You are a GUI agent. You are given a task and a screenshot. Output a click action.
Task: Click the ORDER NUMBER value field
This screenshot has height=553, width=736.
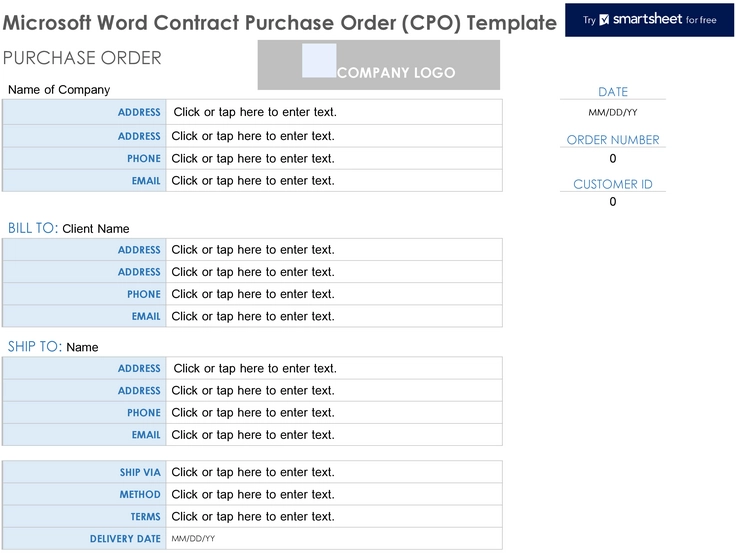[x=613, y=159]
